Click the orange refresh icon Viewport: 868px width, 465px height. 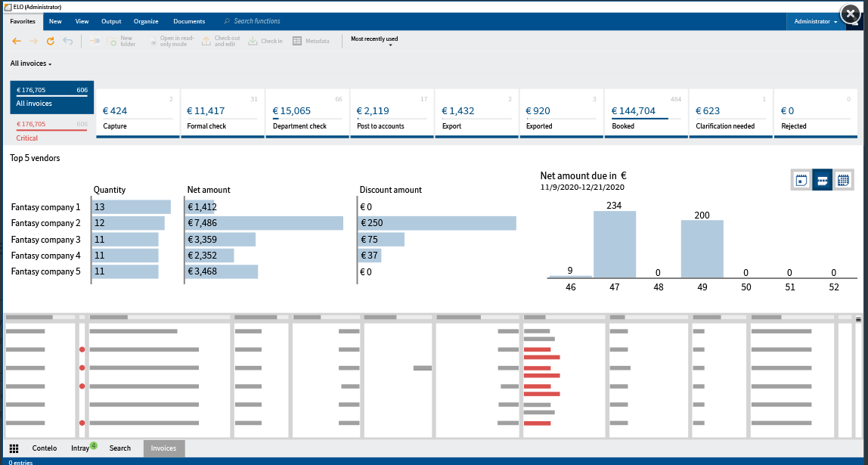(51, 41)
